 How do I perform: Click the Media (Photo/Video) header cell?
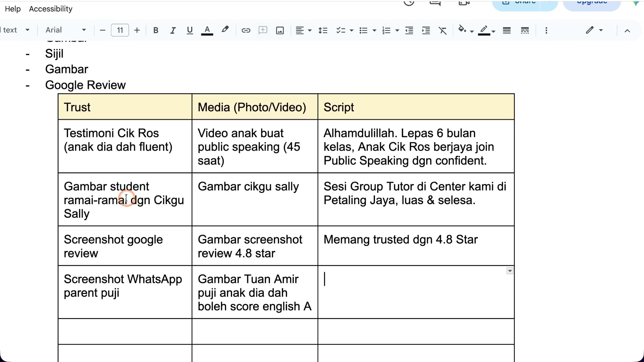pos(255,107)
